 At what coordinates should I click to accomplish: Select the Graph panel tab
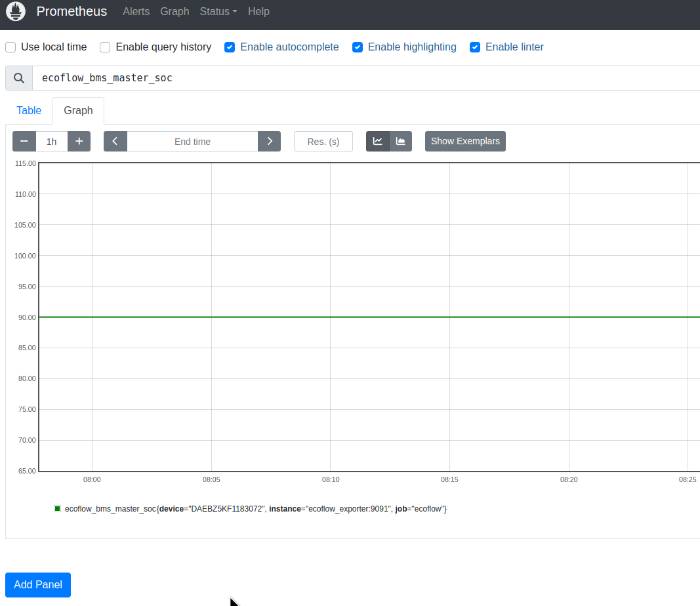click(78, 111)
